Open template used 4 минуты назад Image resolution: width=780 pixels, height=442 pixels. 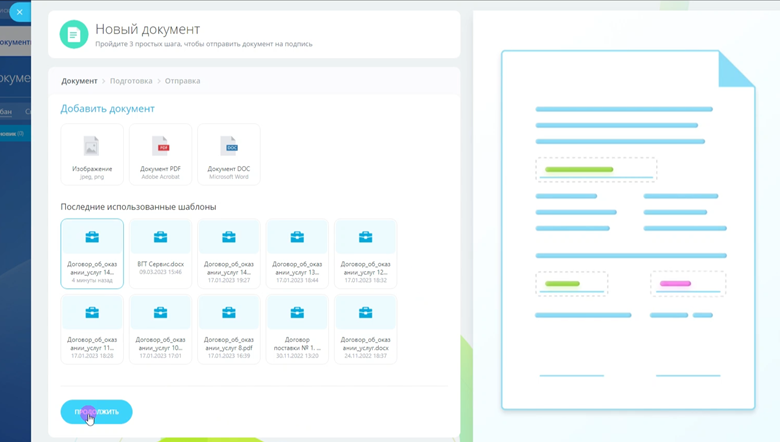click(92, 254)
